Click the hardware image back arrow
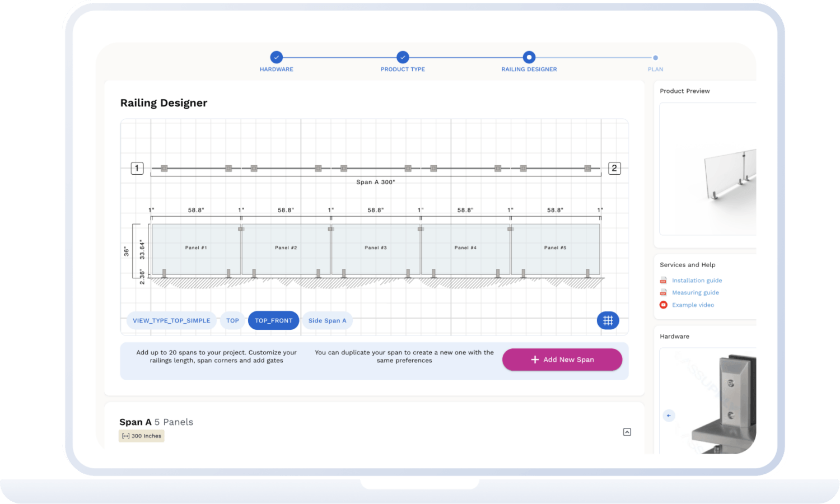The image size is (840, 504). click(x=669, y=416)
